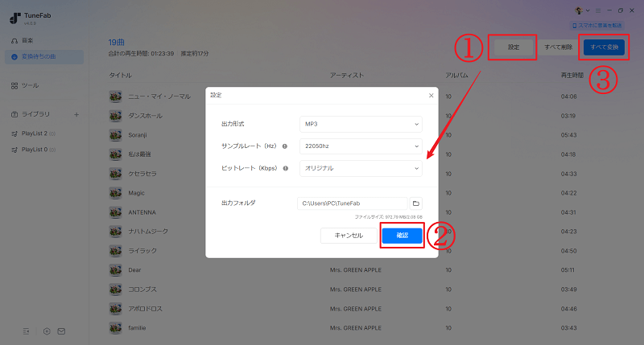Viewport: 644px width, 345px height.
Task: Click album thumbnail for Magic
Action: (115, 193)
